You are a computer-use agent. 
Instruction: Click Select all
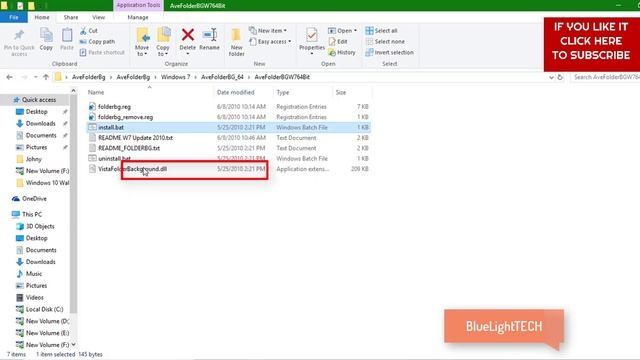coord(381,31)
